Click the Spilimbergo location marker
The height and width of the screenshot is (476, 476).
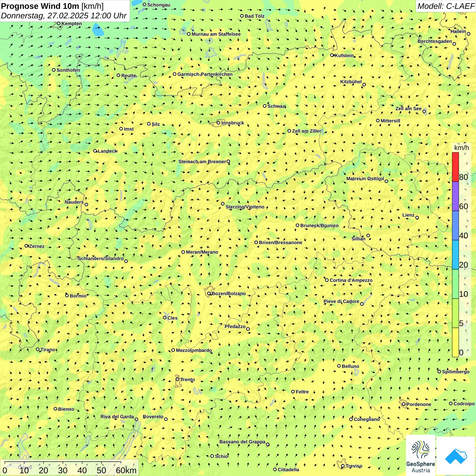pos(439,372)
